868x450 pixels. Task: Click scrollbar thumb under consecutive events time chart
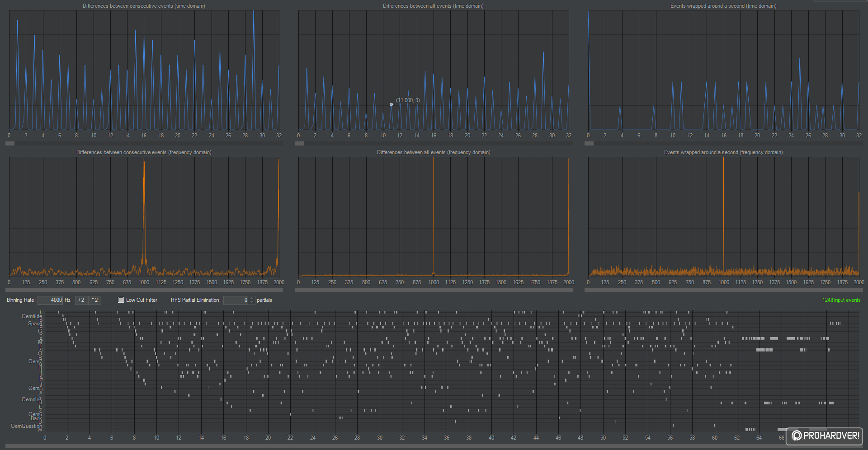pyautogui.click(x=10, y=144)
